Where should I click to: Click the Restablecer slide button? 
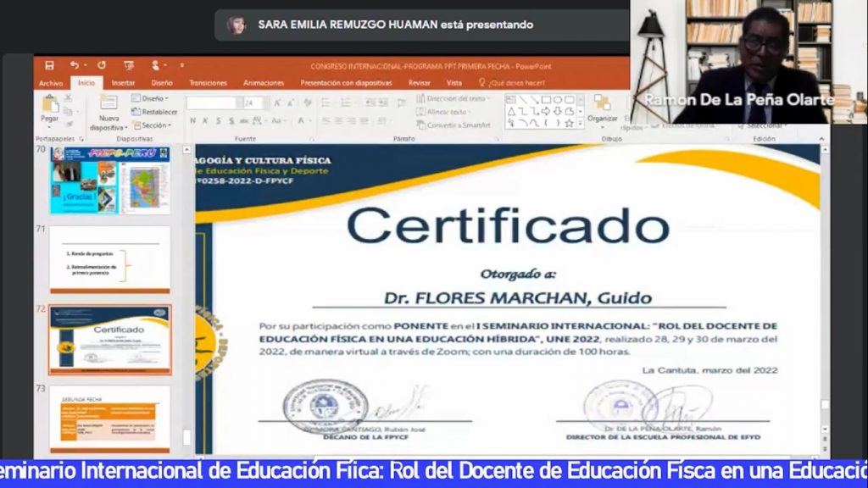click(x=154, y=112)
